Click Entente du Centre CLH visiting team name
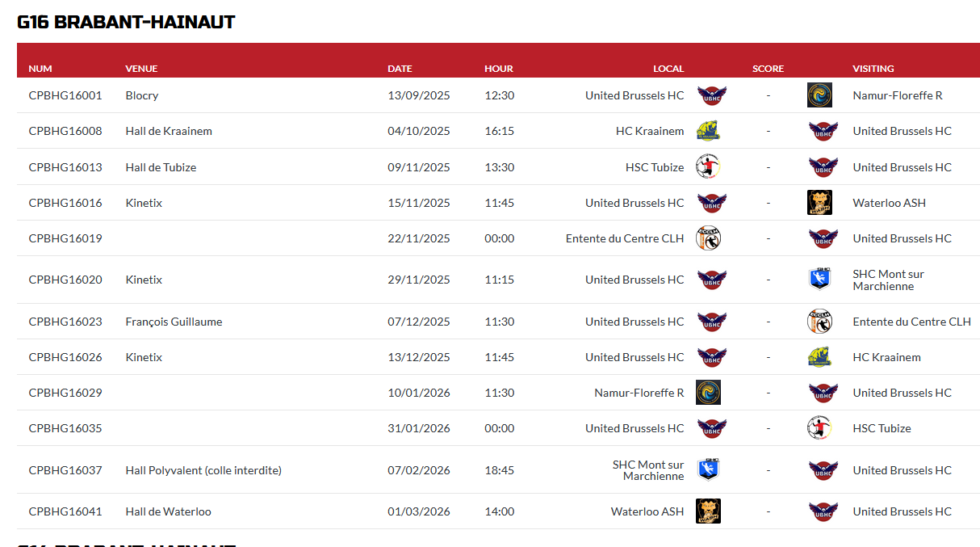This screenshot has width=980, height=547. (911, 322)
